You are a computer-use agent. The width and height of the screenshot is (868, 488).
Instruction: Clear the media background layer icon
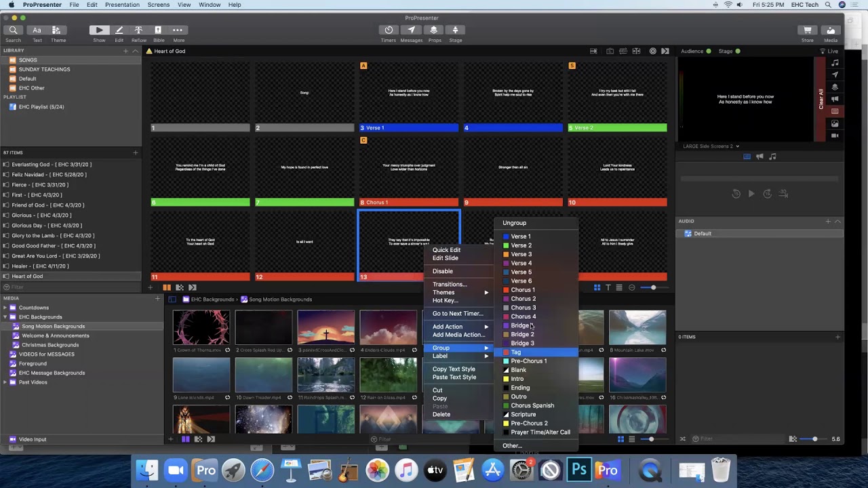coord(835,123)
